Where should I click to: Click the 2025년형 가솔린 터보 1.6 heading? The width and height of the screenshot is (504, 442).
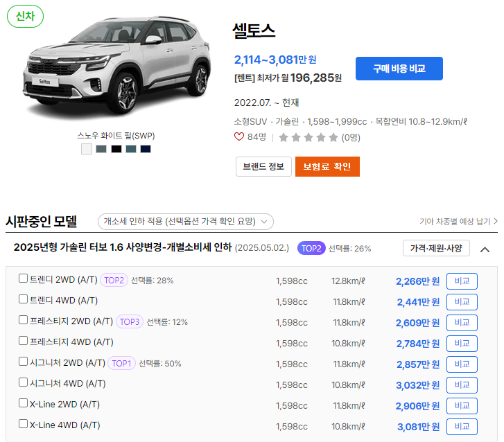coord(123,247)
